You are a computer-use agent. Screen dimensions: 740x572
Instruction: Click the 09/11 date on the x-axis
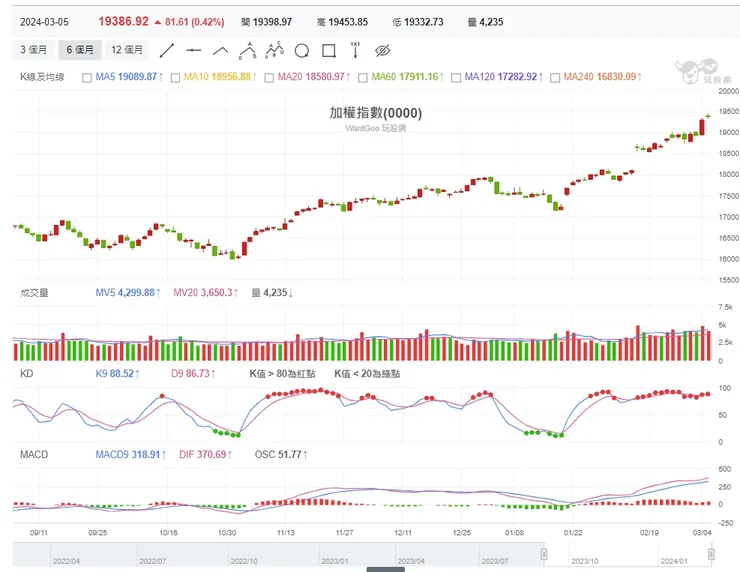click(x=39, y=532)
